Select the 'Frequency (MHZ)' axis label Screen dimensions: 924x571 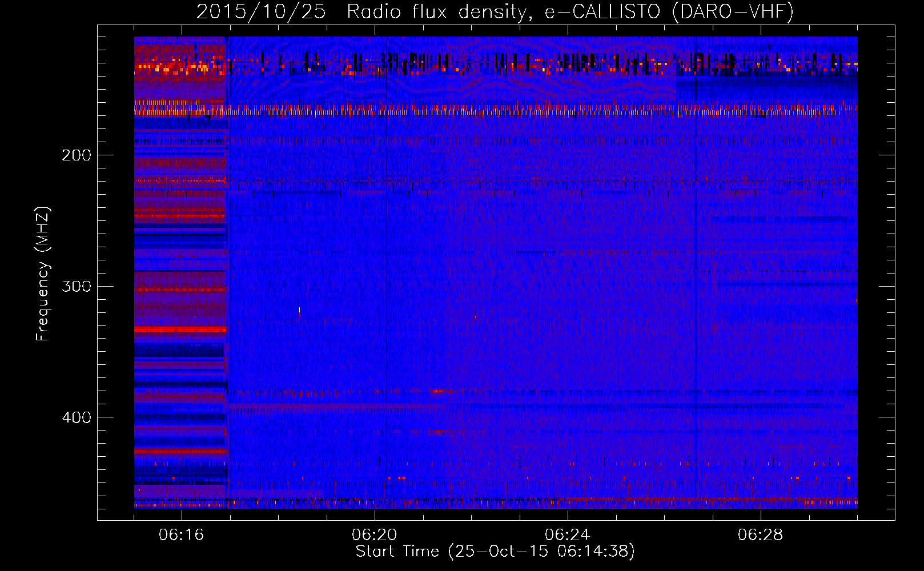tap(43, 274)
